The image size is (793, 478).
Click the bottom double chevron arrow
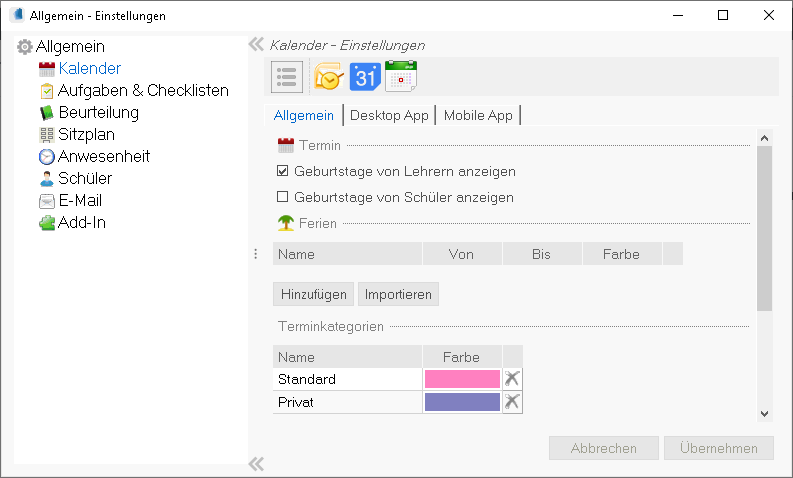[256, 463]
